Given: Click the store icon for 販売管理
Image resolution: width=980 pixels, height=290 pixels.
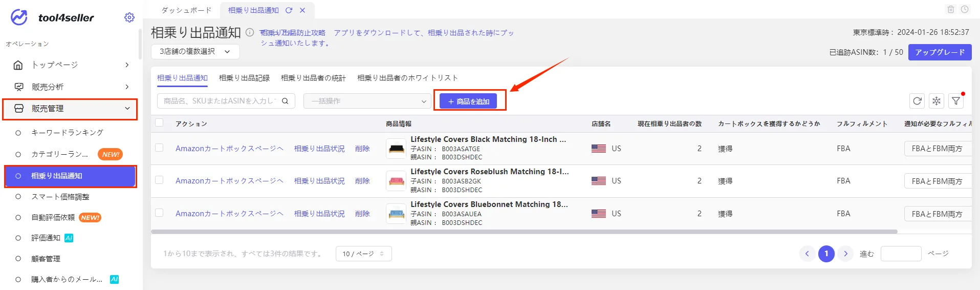Looking at the screenshot, I should pos(18,109).
